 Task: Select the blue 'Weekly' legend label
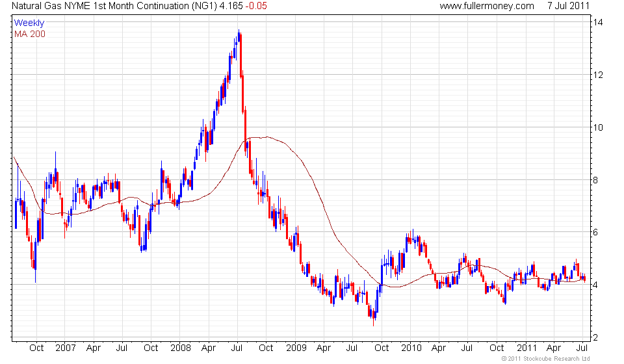pyautogui.click(x=29, y=23)
